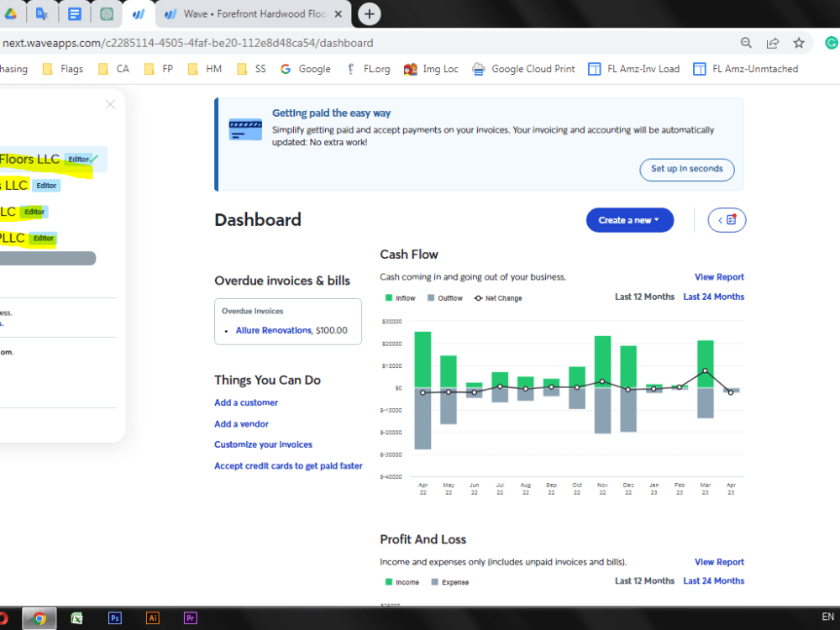840x630 pixels.
Task: Click the share page icon
Action: (x=773, y=43)
